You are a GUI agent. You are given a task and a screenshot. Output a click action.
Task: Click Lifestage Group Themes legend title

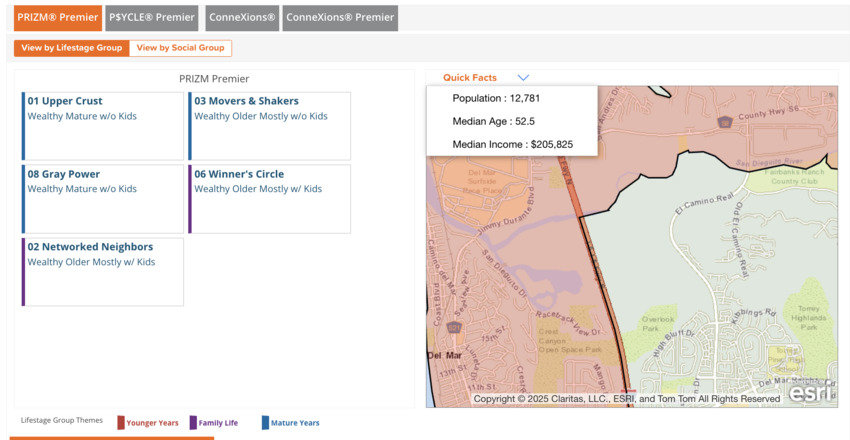point(62,420)
